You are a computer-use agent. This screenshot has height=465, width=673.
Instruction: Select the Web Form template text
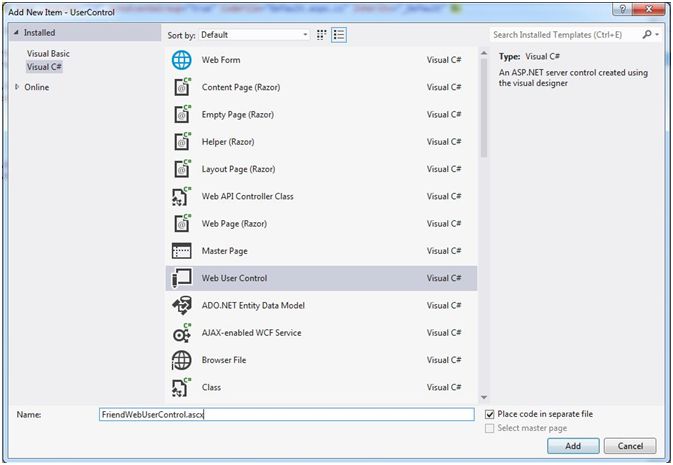point(221,60)
